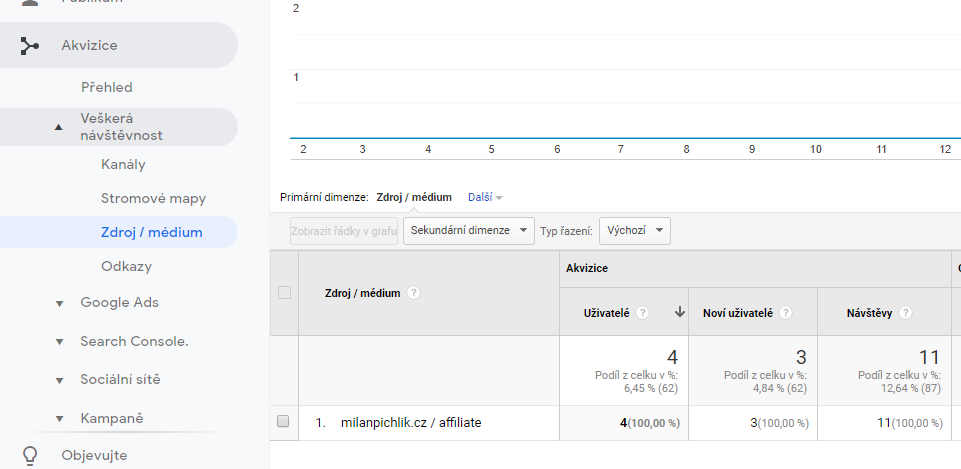The image size is (961, 469).
Task: Open the Další primary dimension dropdown
Action: [485, 197]
